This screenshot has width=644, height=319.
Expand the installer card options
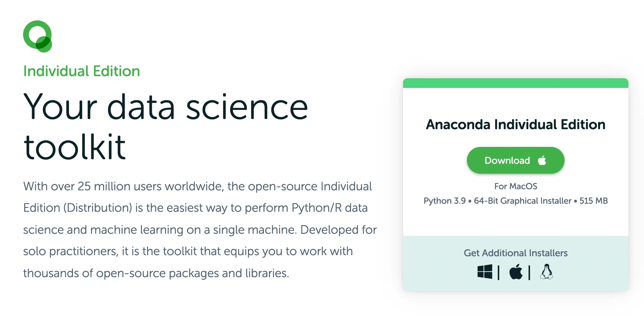point(515,253)
